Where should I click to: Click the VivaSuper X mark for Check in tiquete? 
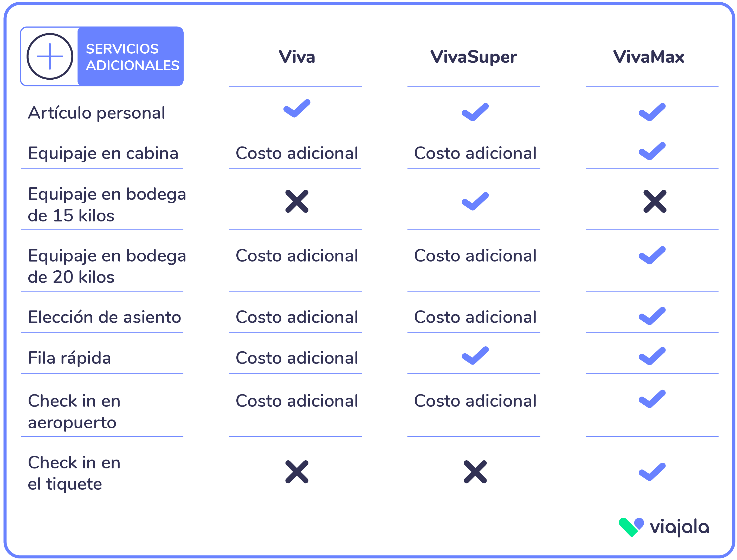coord(475,472)
